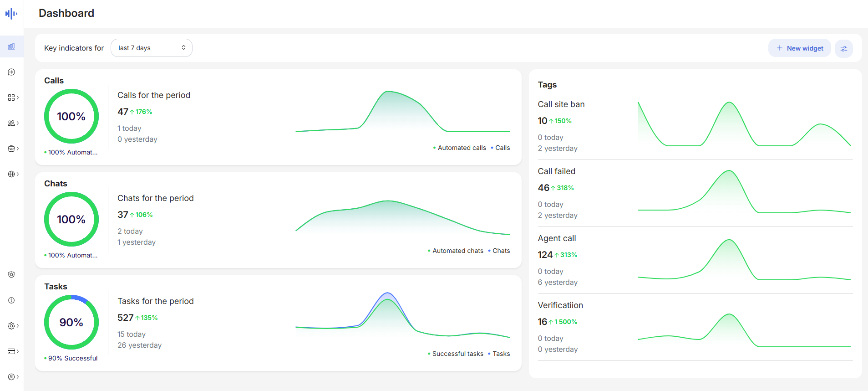The image size is (868, 391).
Task: Click the waveform logo in the sidebar
Action: click(11, 14)
